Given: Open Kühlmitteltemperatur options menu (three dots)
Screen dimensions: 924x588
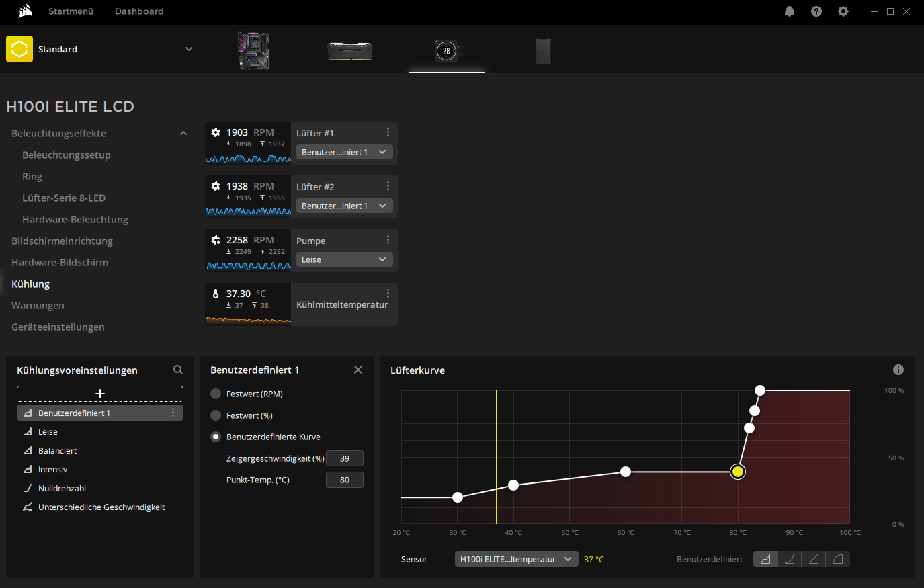Looking at the screenshot, I should 388,294.
